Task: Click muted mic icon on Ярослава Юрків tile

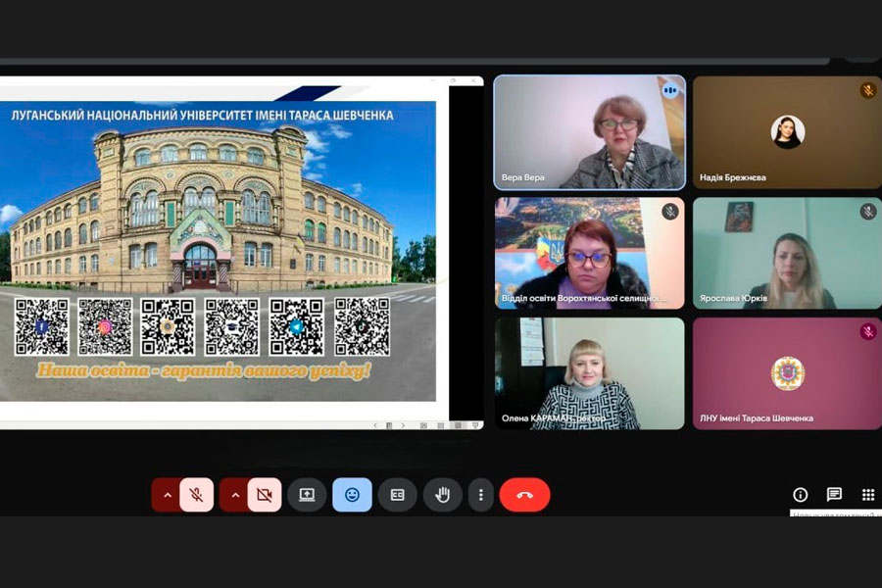Action: tap(868, 212)
